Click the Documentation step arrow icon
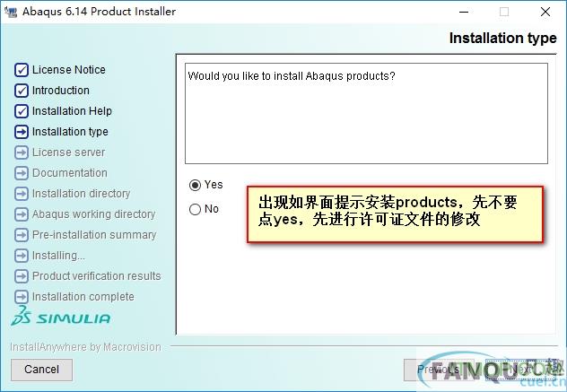Screen dimensions: 567x392 point(22,173)
